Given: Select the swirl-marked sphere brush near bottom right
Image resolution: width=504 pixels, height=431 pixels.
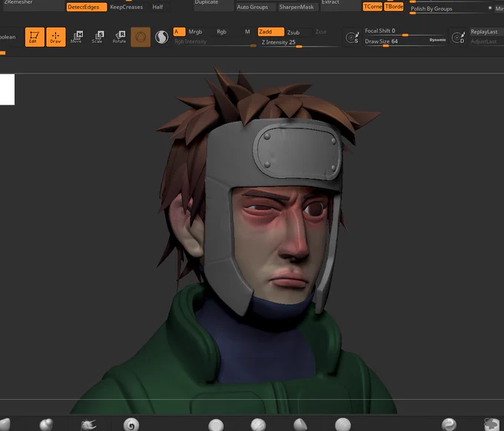Looking at the screenshot, I should (448, 425).
